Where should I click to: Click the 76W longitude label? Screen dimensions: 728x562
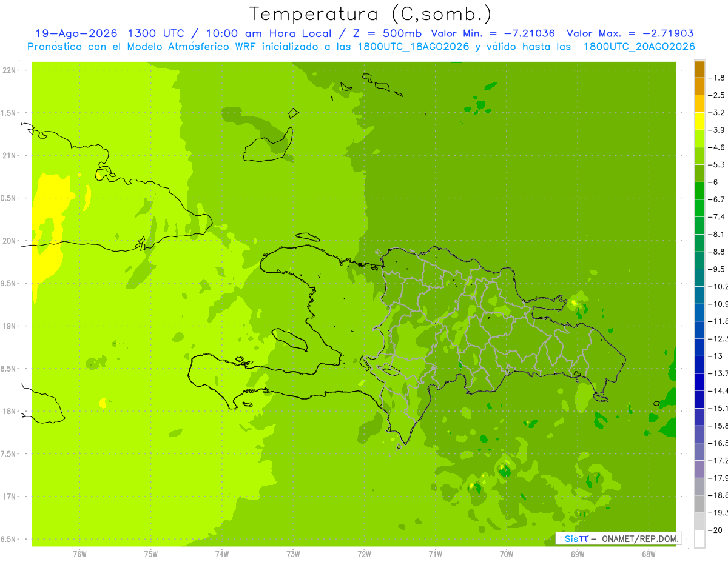pos(79,554)
